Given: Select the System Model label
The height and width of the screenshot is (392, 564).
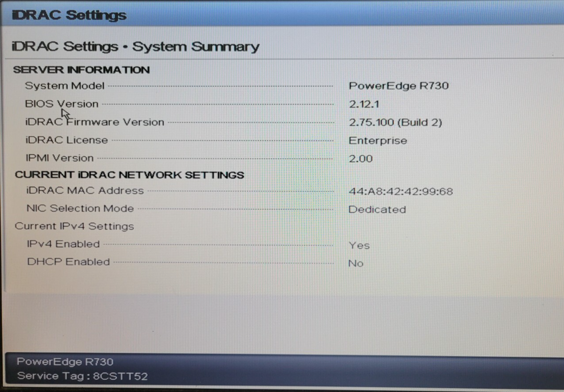Looking at the screenshot, I should tap(65, 86).
